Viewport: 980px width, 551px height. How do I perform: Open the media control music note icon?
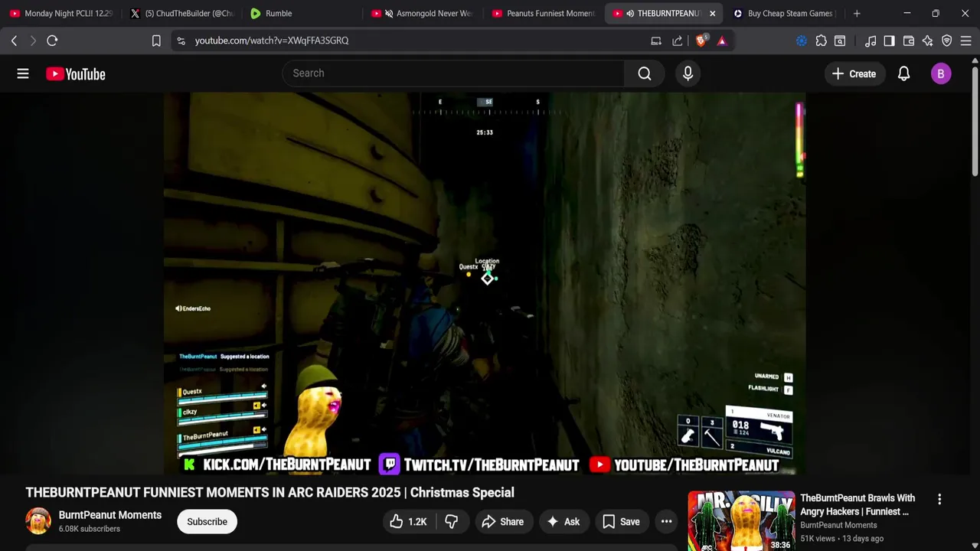pyautogui.click(x=871, y=41)
